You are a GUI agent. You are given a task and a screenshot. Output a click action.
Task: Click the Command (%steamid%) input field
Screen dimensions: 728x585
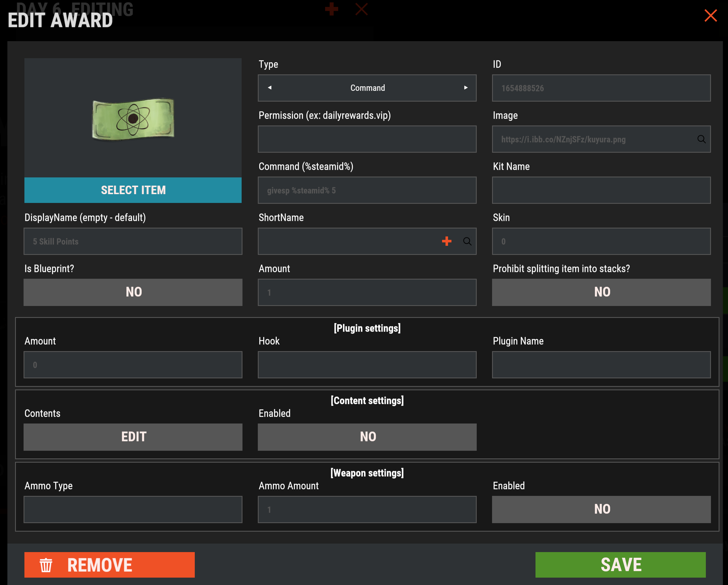367,190
